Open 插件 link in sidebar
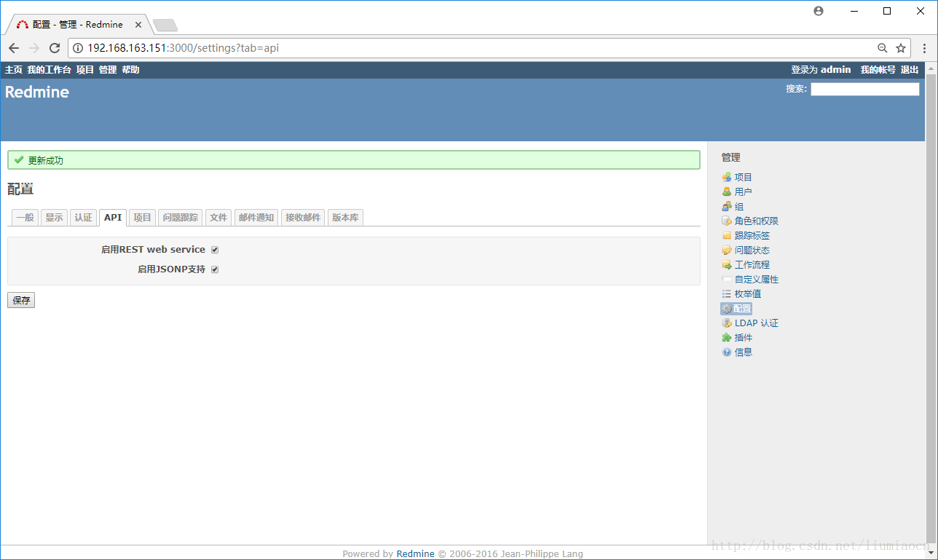The width and height of the screenshot is (938, 560). (744, 337)
